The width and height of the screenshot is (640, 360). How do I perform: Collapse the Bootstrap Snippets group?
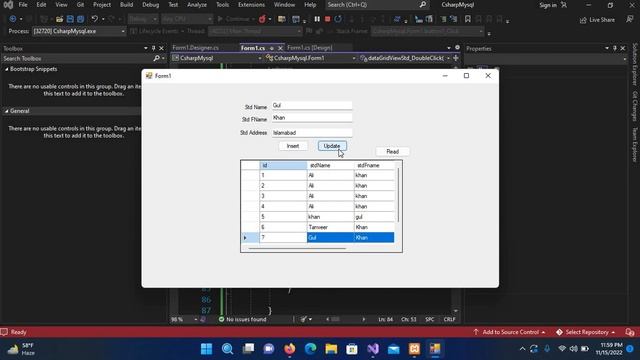(x=7, y=69)
